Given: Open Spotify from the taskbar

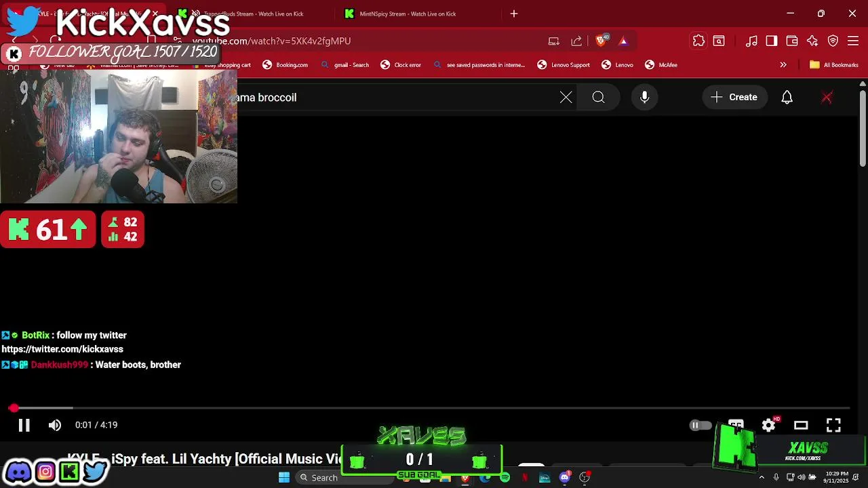Looking at the screenshot, I should click(x=505, y=478).
